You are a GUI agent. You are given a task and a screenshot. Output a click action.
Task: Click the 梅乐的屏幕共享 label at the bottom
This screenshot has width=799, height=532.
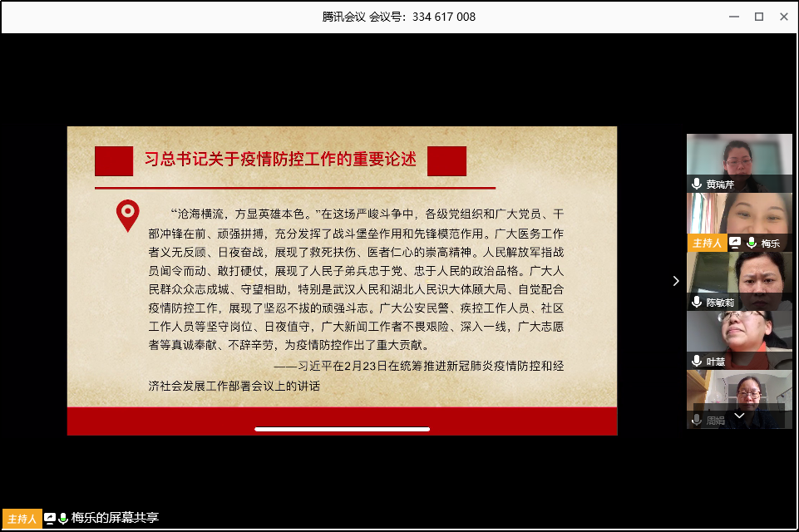[x=115, y=518]
